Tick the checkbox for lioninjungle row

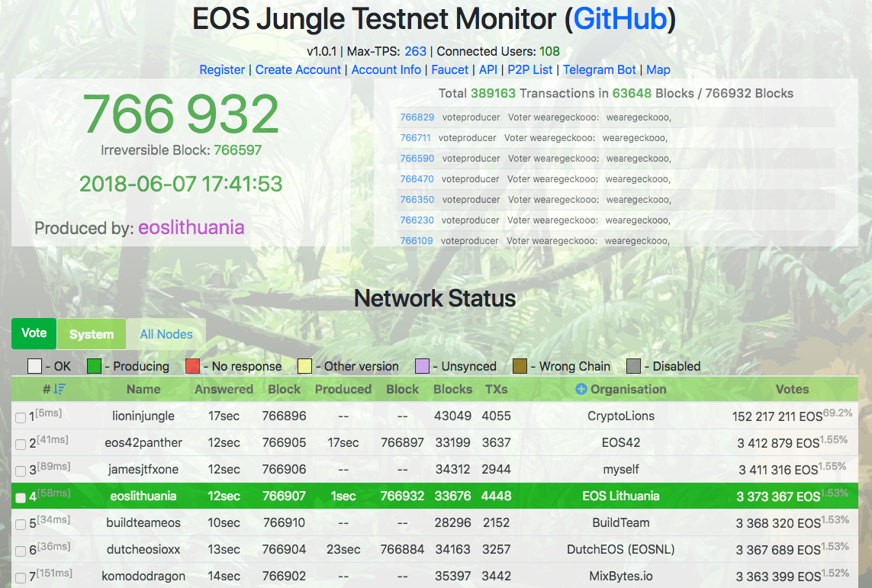click(x=21, y=417)
